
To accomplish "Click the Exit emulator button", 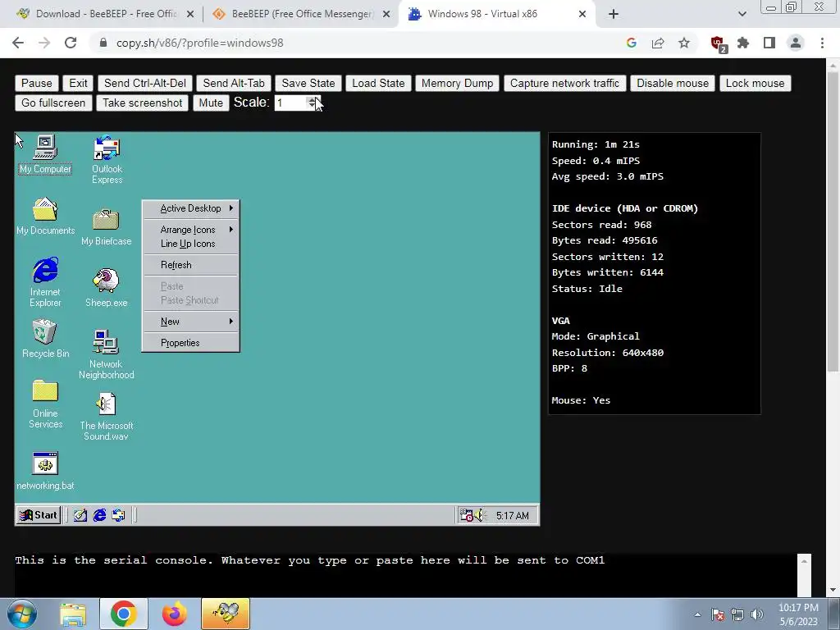I will point(78,83).
